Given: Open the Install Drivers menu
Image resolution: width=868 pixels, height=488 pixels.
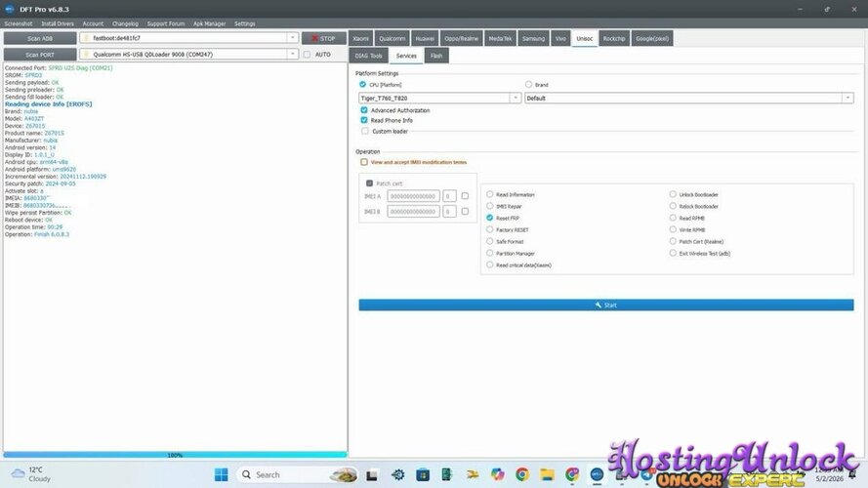Looking at the screenshot, I should 58,23.
